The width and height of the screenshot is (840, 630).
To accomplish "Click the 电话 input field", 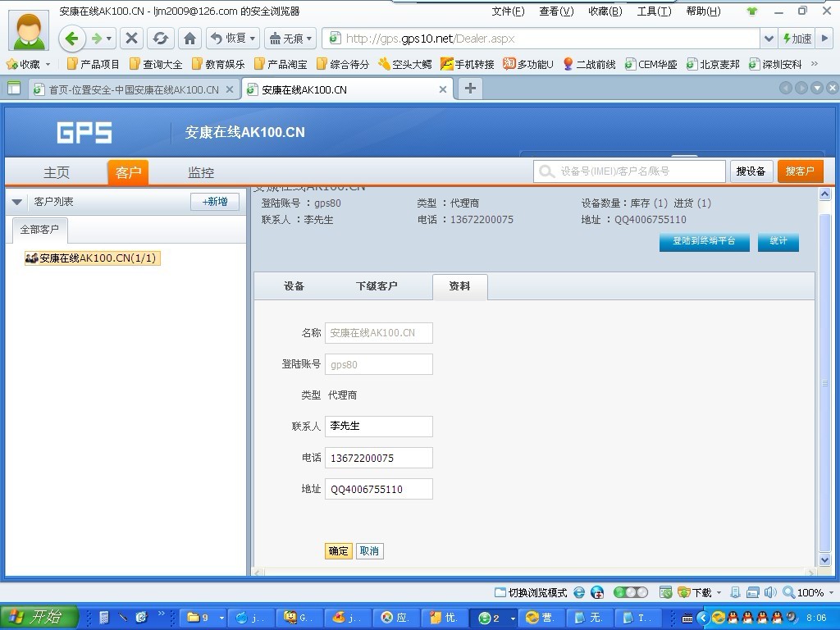I will 379,458.
